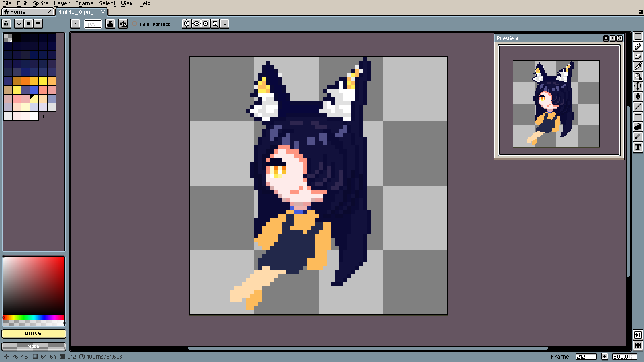Select the Line tool
The width and height of the screenshot is (644, 362).
tap(638, 107)
